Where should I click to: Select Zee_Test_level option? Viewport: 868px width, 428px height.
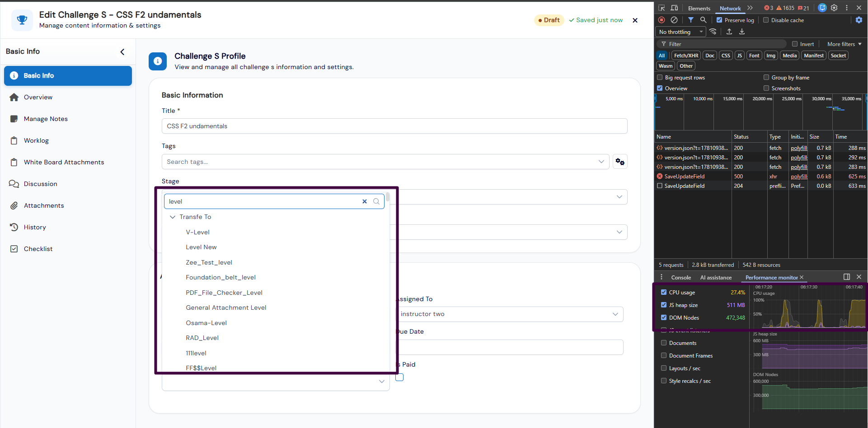coord(209,262)
